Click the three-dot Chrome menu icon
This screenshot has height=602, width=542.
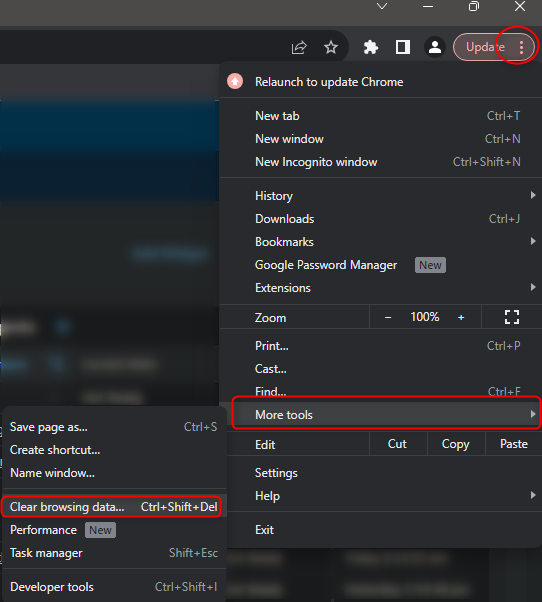pos(521,47)
